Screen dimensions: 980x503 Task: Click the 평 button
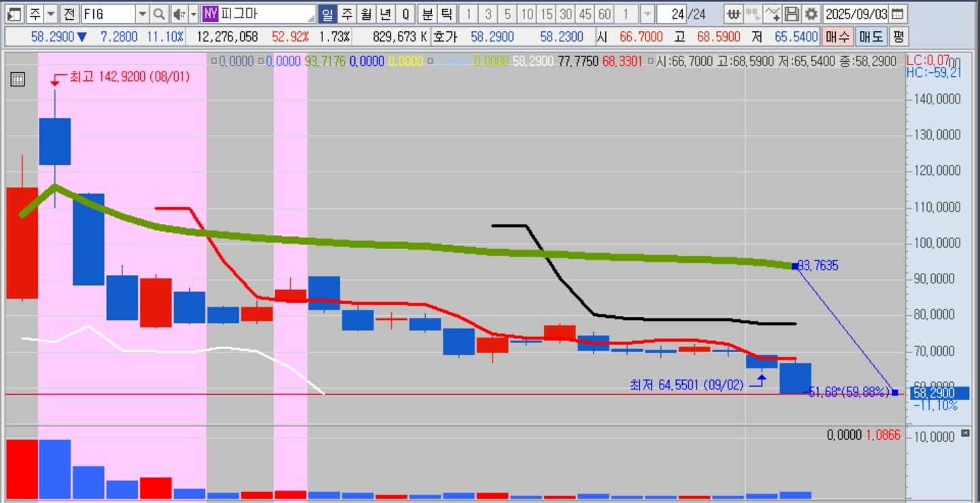(898, 36)
